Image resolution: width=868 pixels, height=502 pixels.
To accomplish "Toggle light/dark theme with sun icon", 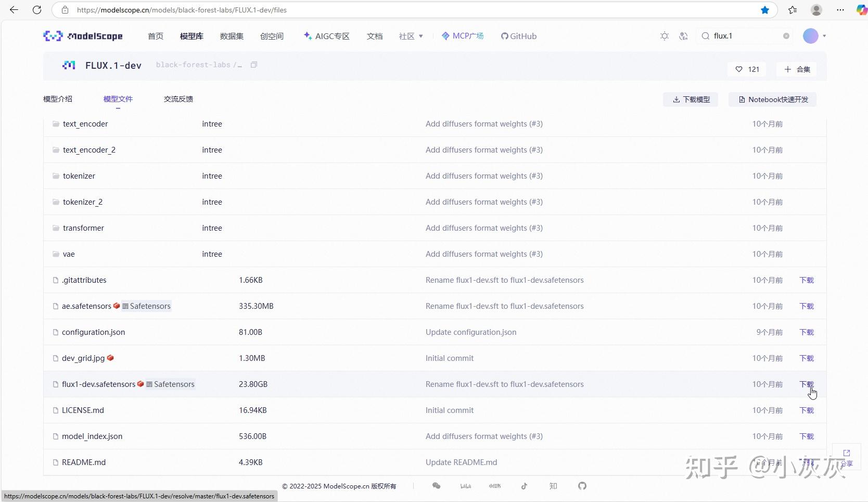I will point(665,36).
